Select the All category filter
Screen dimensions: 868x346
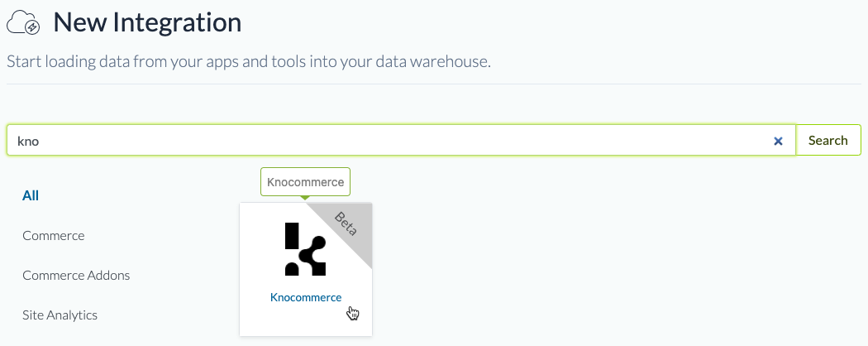pyautogui.click(x=31, y=195)
